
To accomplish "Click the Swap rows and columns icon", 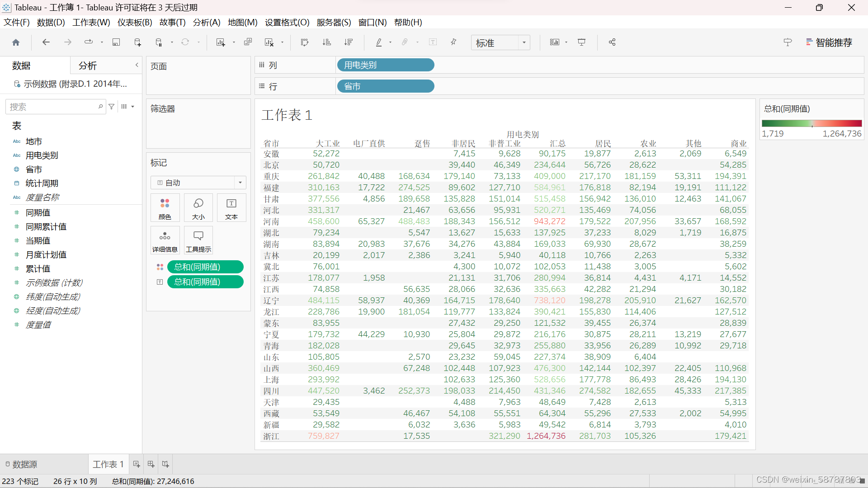I will pyautogui.click(x=304, y=42).
